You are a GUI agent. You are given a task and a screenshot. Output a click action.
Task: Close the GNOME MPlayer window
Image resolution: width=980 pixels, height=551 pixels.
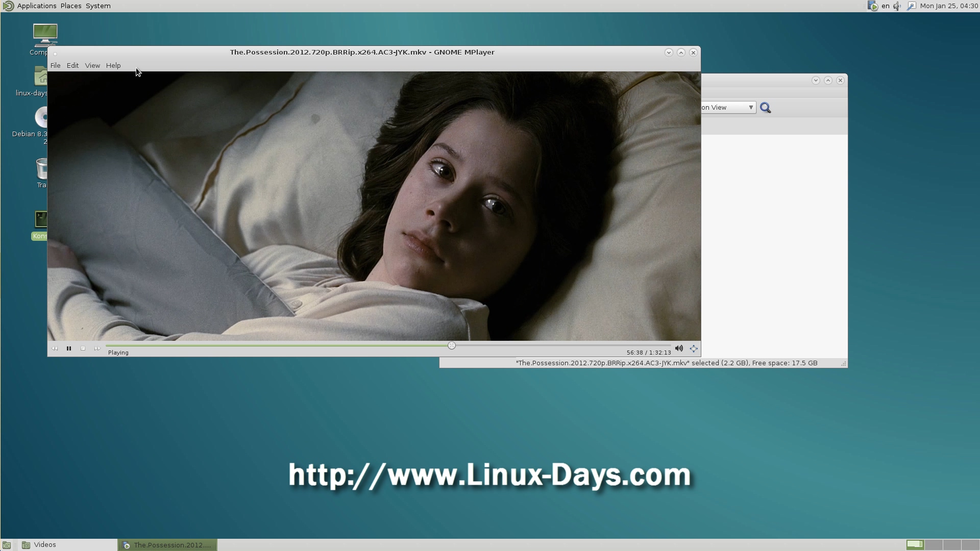pyautogui.click(x=693, y=53)
